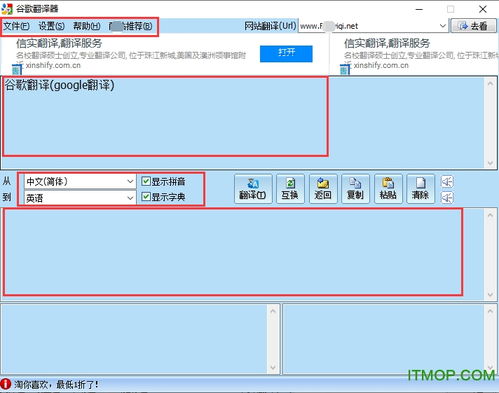
Task: Click the translation output area scrollbar down arrow
Action: 490,295
